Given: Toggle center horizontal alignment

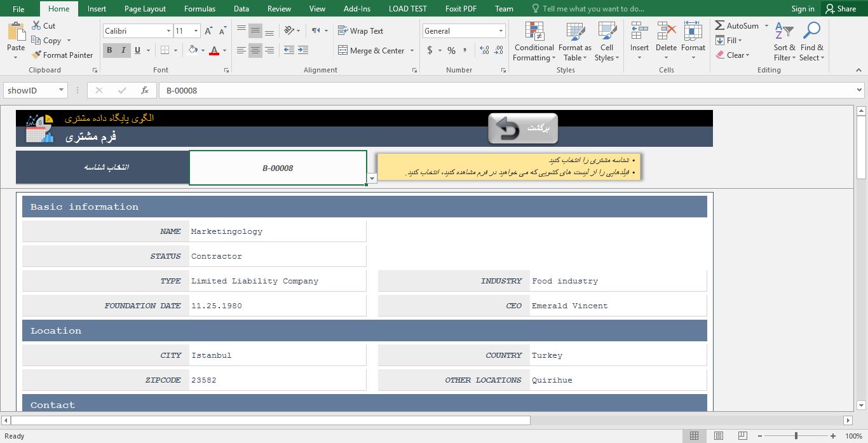Looking at the screenshot, I should point(255,50).
